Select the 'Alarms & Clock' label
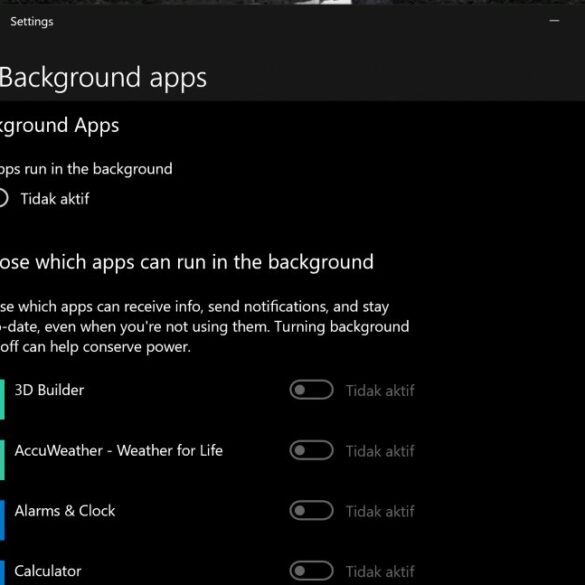This screenshot has width=585, height=585. point(65,511)
